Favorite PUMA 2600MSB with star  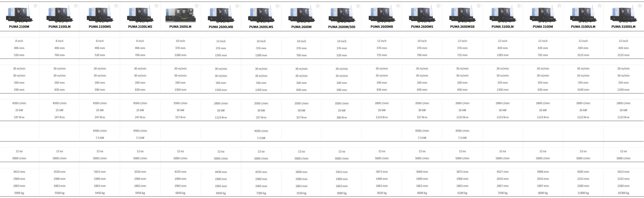(x=479, y=6)
